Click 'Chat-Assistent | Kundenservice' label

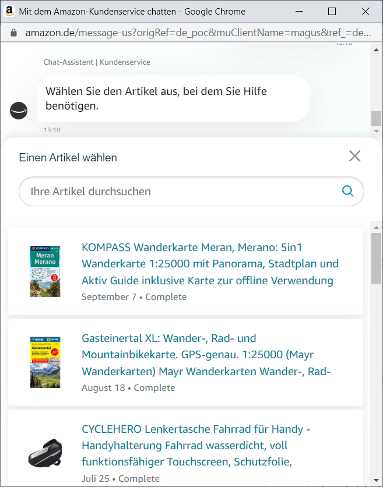tap(97, 62)
